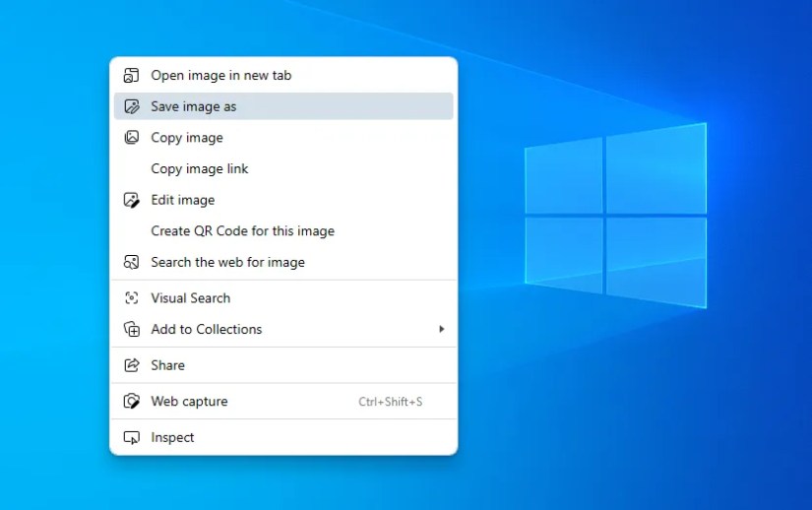The image size is (812, 510).
Task: Click the Add to Collections icon
Action: 132,329
